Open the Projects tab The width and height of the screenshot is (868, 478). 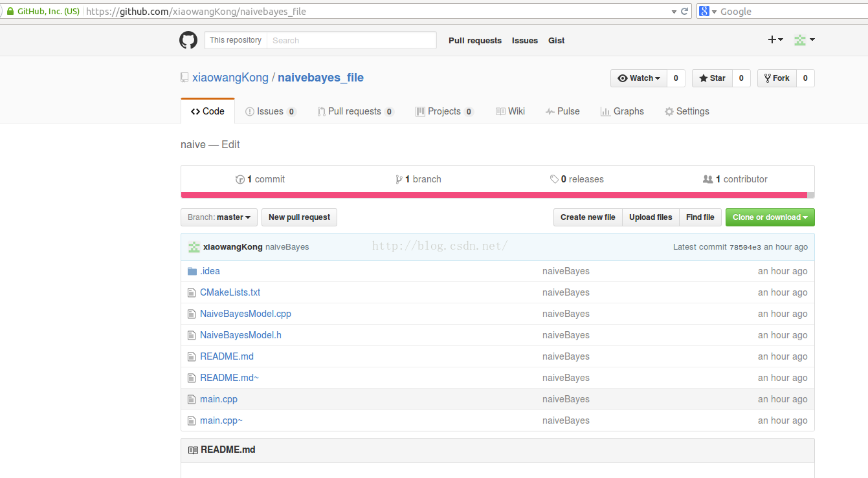pos(445,111)
